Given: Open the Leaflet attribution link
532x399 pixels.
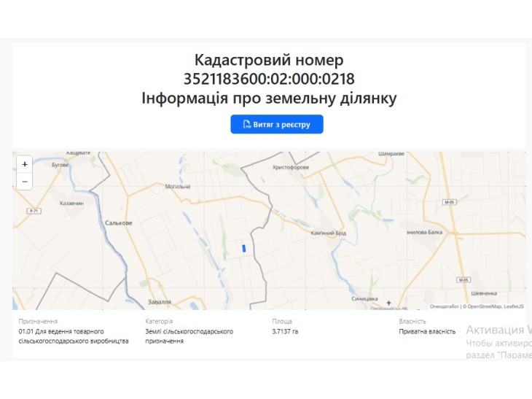Looking at the screenshot, I should 514,306.
